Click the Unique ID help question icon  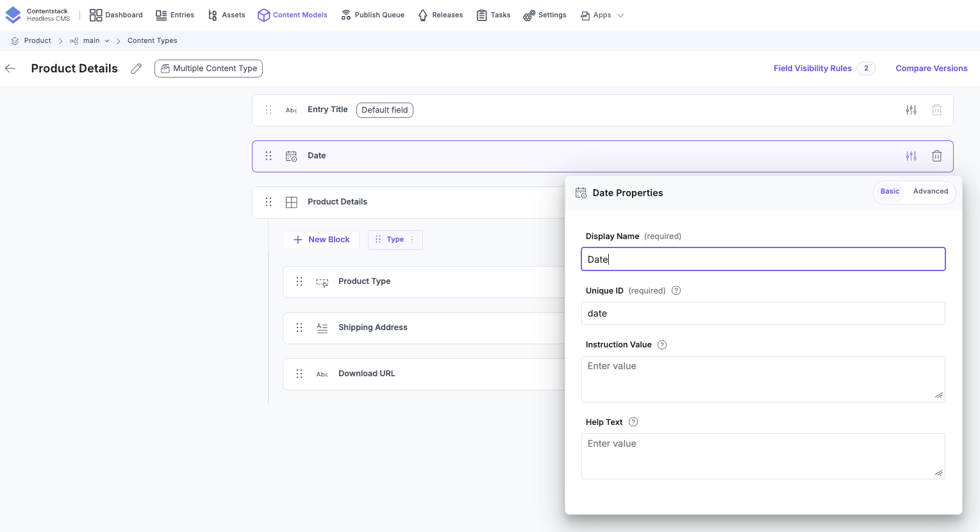676,290
